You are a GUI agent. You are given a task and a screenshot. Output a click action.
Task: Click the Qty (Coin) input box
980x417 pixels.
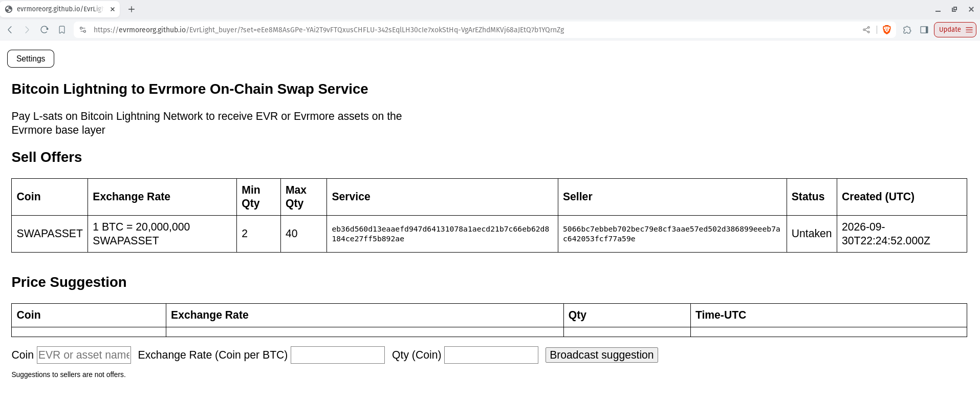point(491,355)
